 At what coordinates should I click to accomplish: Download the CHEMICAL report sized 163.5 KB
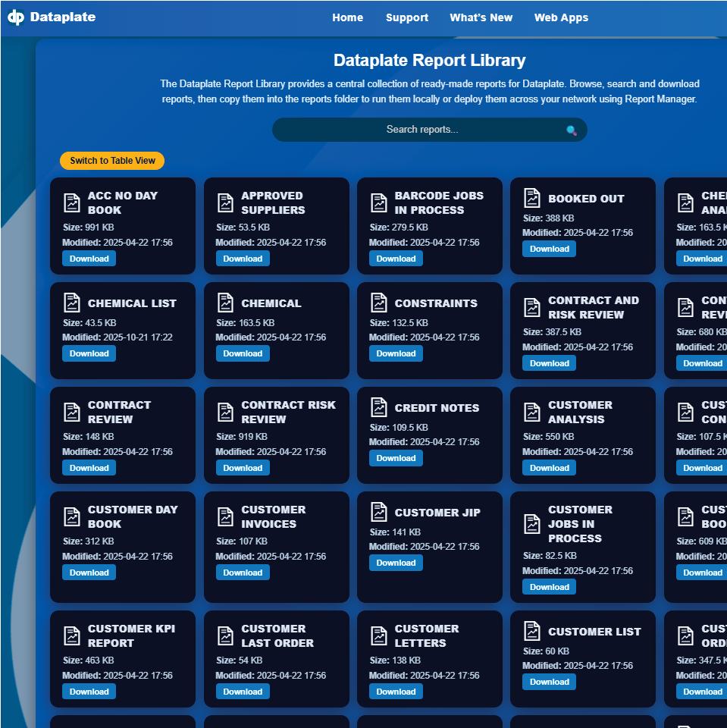tap(243, 353)
